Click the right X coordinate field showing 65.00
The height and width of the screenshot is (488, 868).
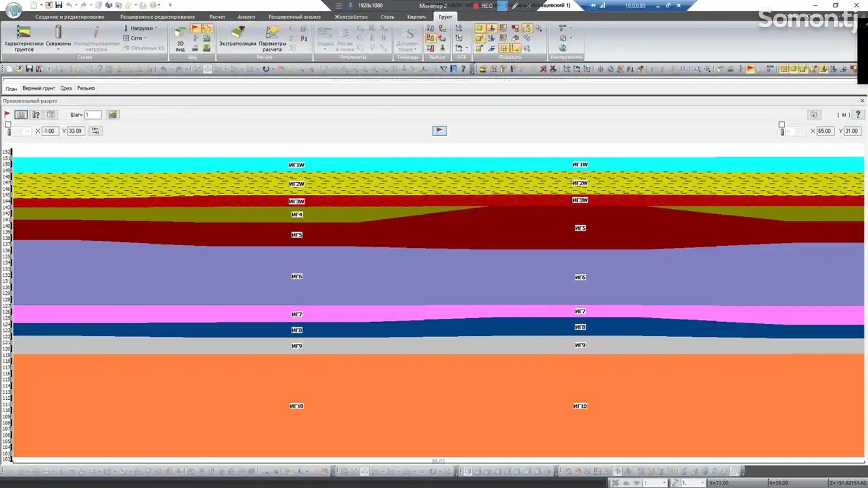[x=825, y=131]
